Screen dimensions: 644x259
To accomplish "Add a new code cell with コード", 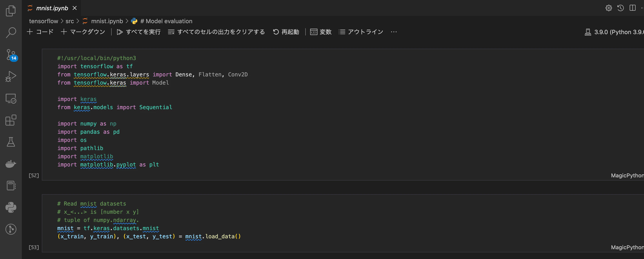I will pyautogui.click(x=40, y=32).
